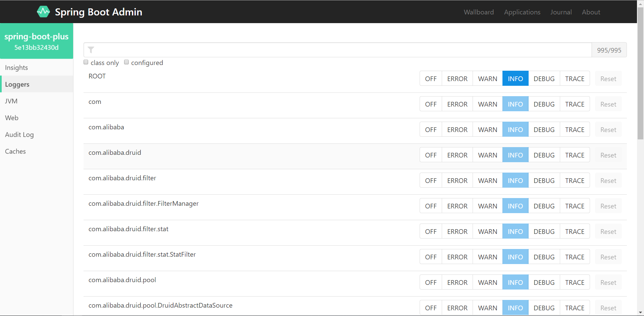The width and height of the screenshot is (644, 316).
Task: Set com.alibaba.druid.filter logger to TRACE
Action: [x=575, y=181]
